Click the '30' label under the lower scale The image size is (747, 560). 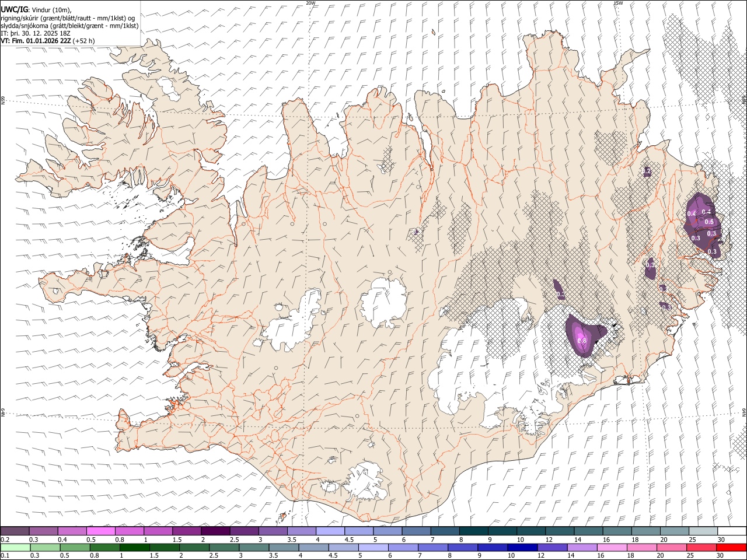tap(720, 556)
